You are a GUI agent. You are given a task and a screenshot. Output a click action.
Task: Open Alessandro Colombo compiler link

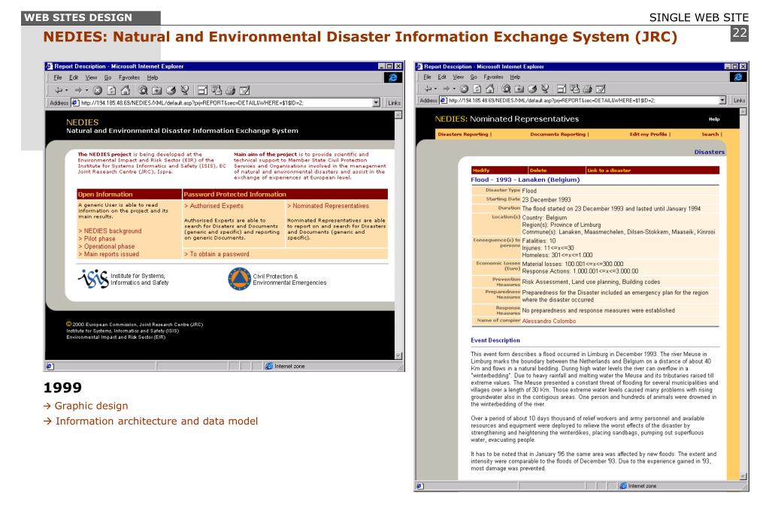click(549, 321)
